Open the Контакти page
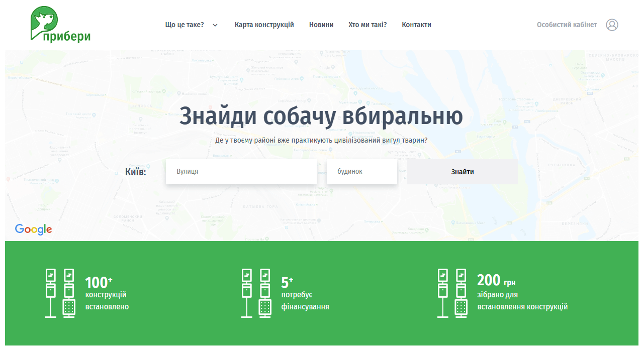Image resolution: width=644 pixels, height=347 pixels. [x=416, y=25]
